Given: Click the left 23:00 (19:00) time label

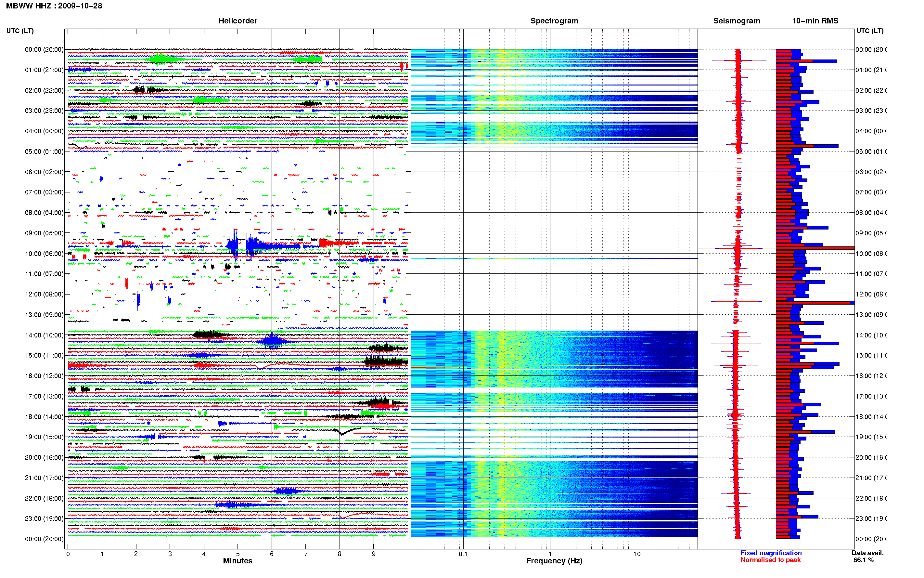Looking at the screenshot, I should [x=44, y=519].
